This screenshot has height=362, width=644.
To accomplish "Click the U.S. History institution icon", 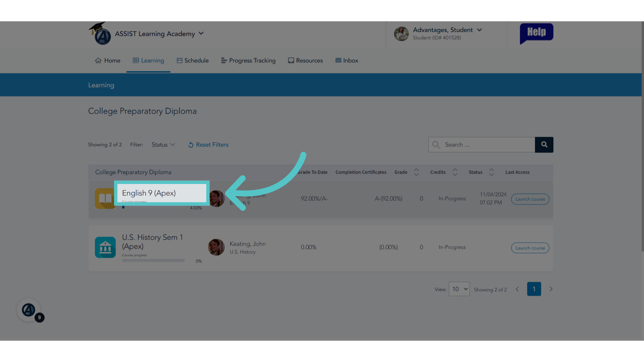I will click(x=105, y=247).
